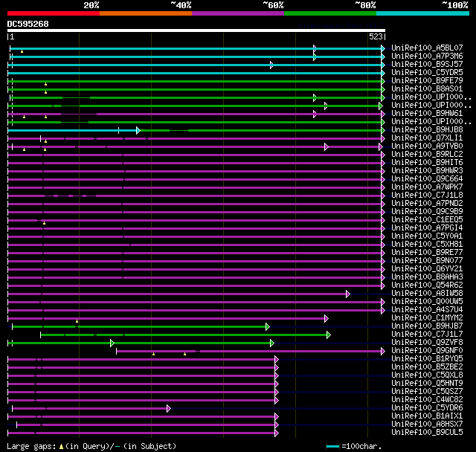Select the UniRef100_A7PGI4 label
Screen dimensions: 476x452
click(427, 228)
